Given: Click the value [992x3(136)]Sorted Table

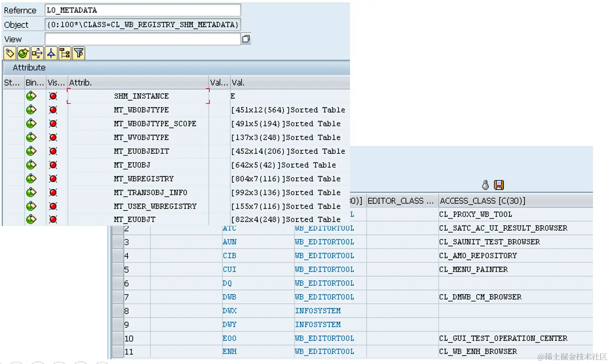Looking at the screenshot, I should (286, 192).
